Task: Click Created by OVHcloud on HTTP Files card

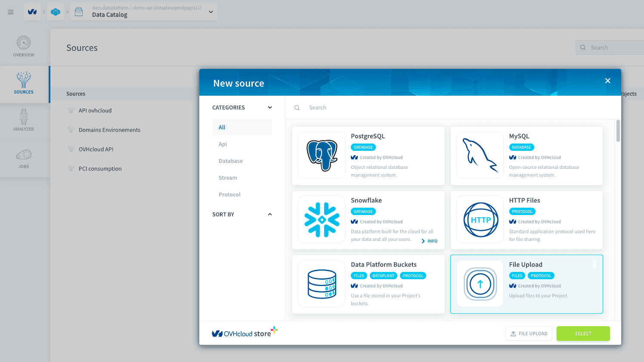Action: click(535, 222)
